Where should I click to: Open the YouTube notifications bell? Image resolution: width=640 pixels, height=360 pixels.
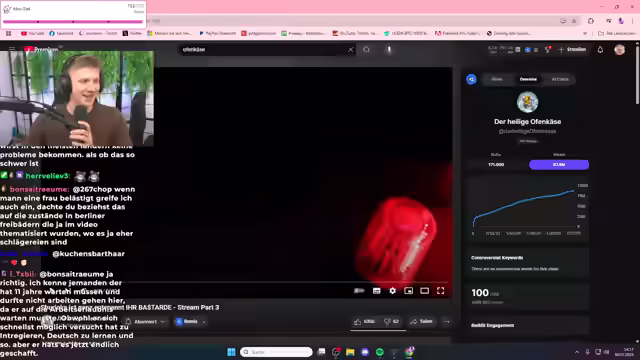[600, 50]
